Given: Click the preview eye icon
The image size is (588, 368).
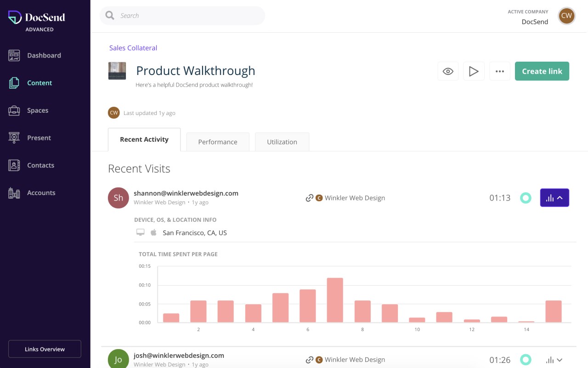Looking at the screenshot, I should coord(448,71).
